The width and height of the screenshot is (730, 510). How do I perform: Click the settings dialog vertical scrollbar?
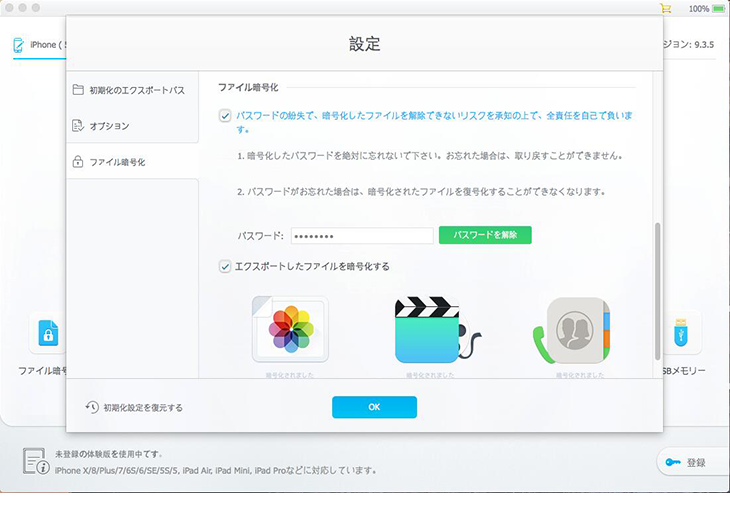pos(657,291)
